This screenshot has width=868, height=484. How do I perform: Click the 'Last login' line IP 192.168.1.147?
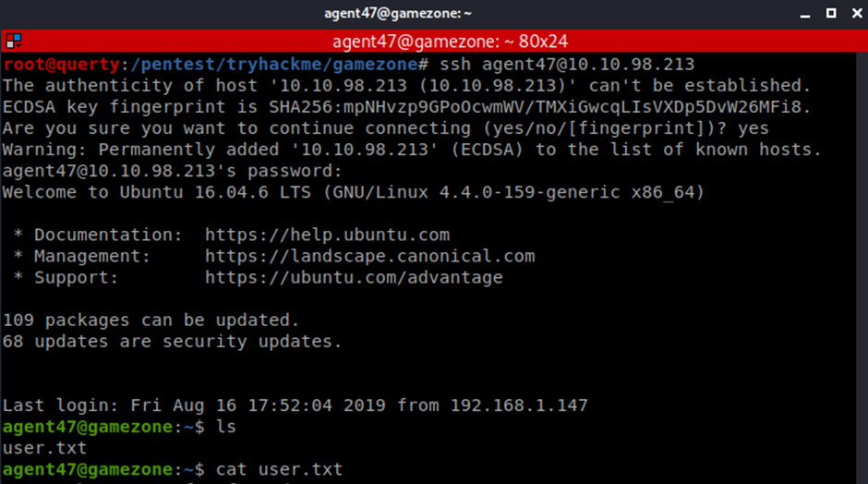519,405
